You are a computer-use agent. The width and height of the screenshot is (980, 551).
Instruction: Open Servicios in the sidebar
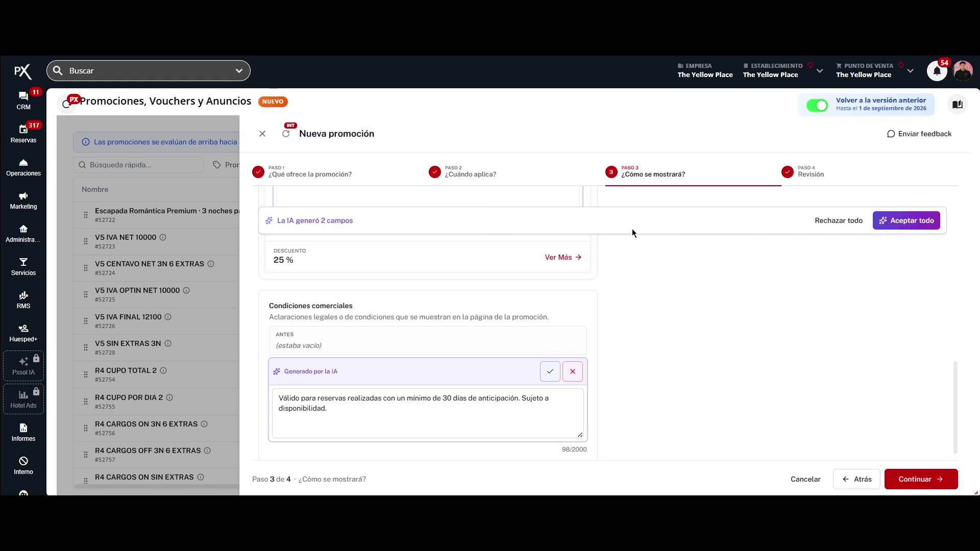[23, 267]
